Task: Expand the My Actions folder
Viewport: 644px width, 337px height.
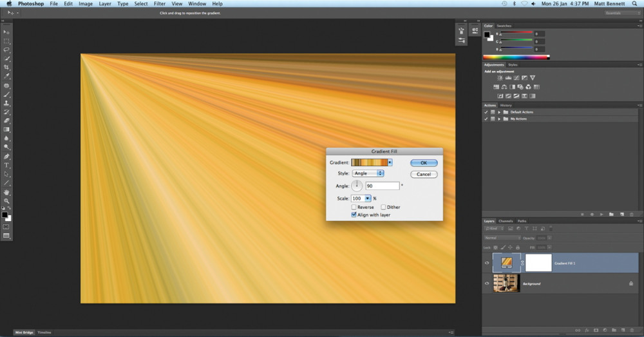Action: (x=499, y=119)
